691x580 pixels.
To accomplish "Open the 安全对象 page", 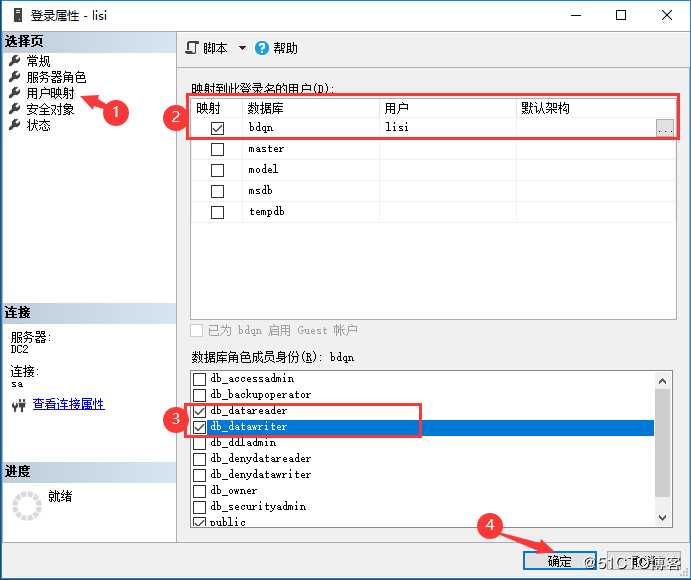I will (x=50, y=109).
